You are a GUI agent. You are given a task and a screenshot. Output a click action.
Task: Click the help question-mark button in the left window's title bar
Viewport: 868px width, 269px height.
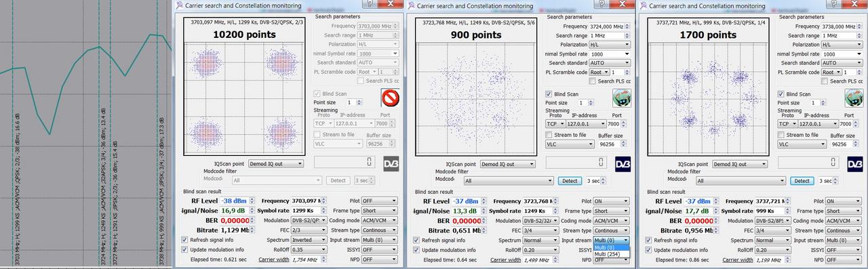370,4
